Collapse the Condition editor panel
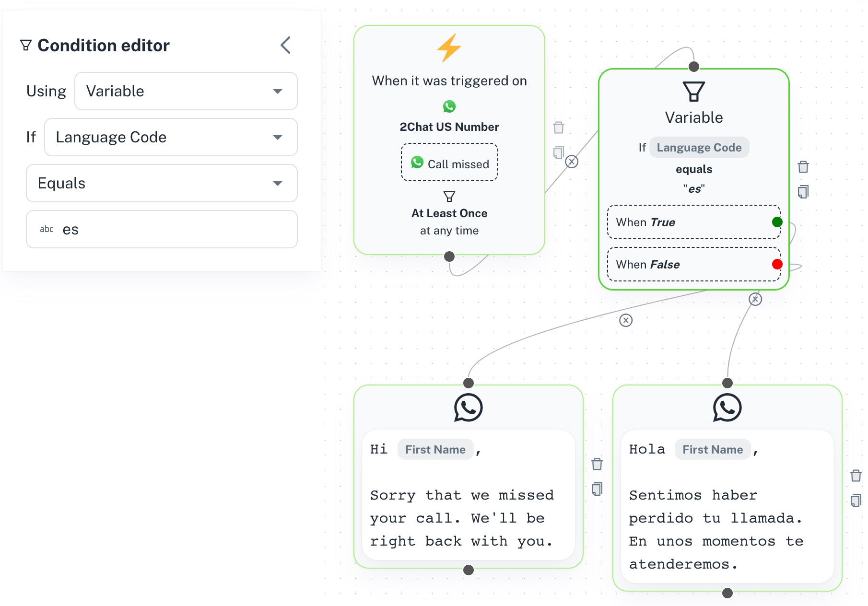The width and height of the screenshot is (868, 606). (285, 46)
